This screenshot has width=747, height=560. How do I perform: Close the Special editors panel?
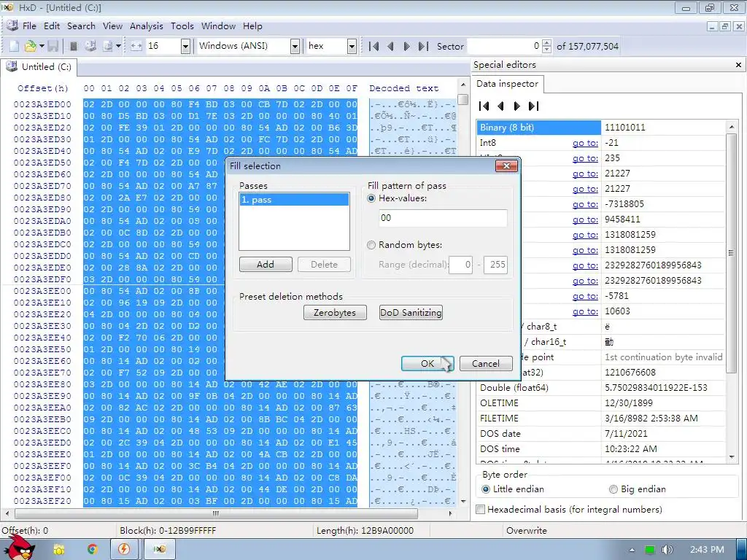click(738, 65)
